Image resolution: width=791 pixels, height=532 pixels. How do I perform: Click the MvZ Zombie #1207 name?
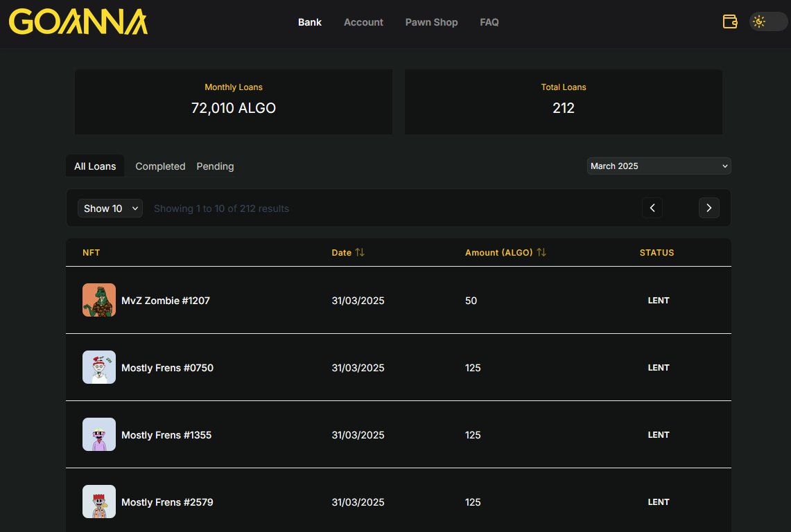pyautogui.click(x=166, y=301)
